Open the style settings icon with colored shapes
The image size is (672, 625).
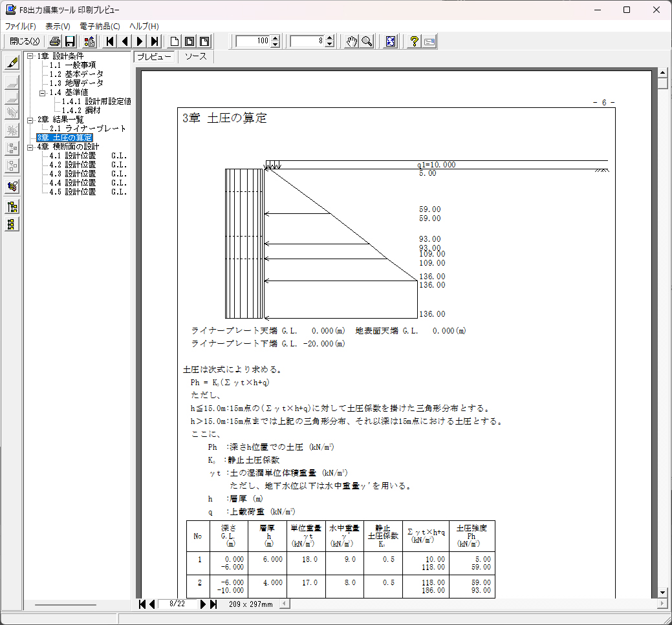pyautogui.click(x=89, y=41)
